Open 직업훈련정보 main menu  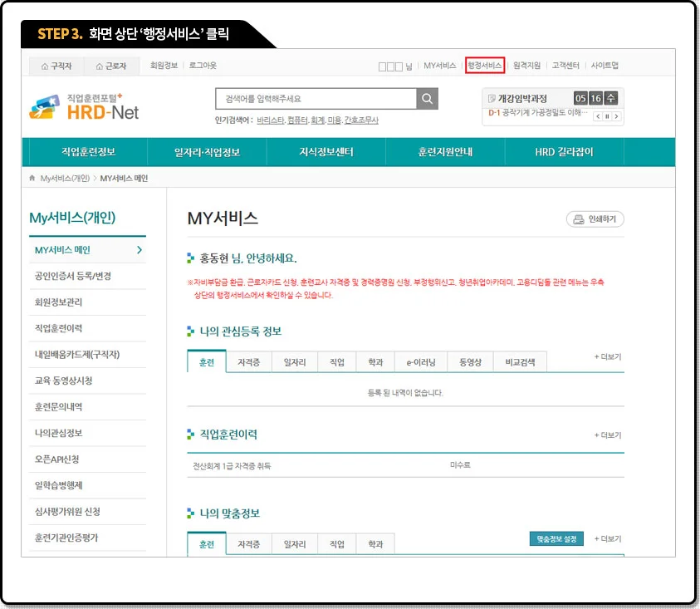point(88,152)
